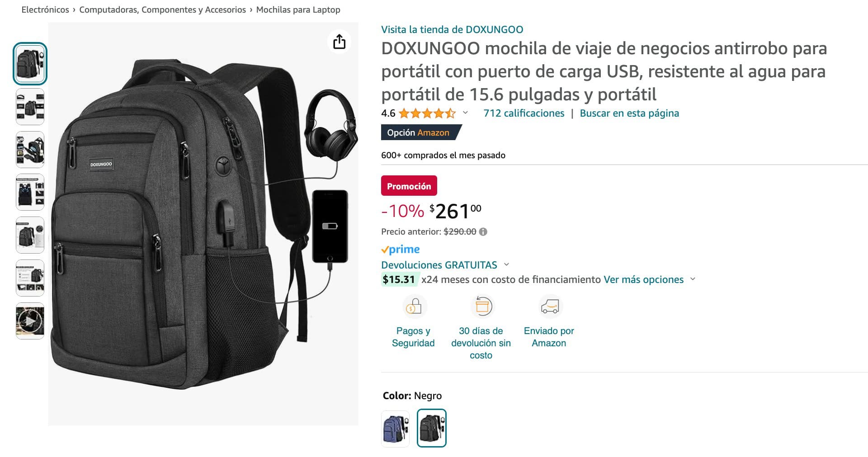Click the share icon on product image
This screenshot has width=868, height=457.
[339, 42]
